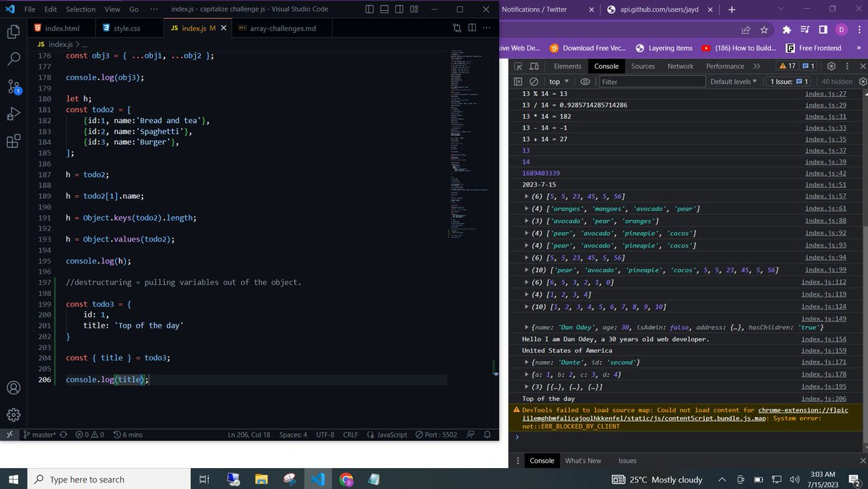Toggle bottom panel layout in title bar
The height and width of the screenshot is (489, 868).
(x=384, y=9)
